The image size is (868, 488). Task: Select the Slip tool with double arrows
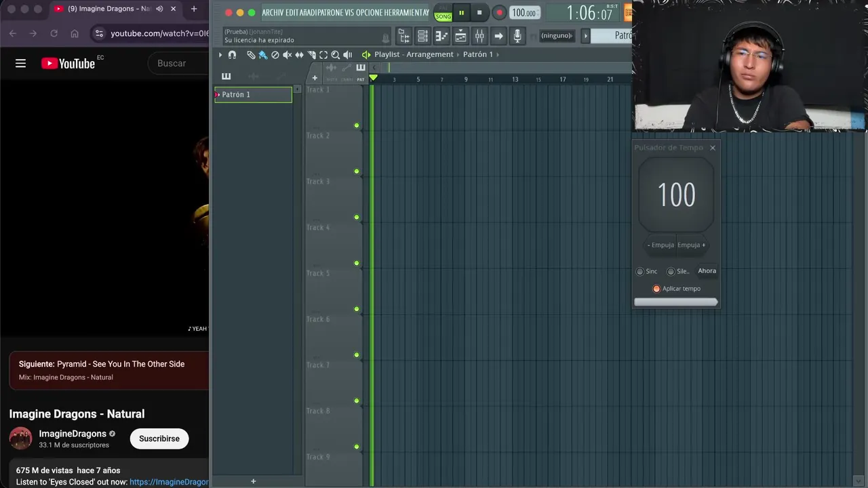(x=299, y=54)
